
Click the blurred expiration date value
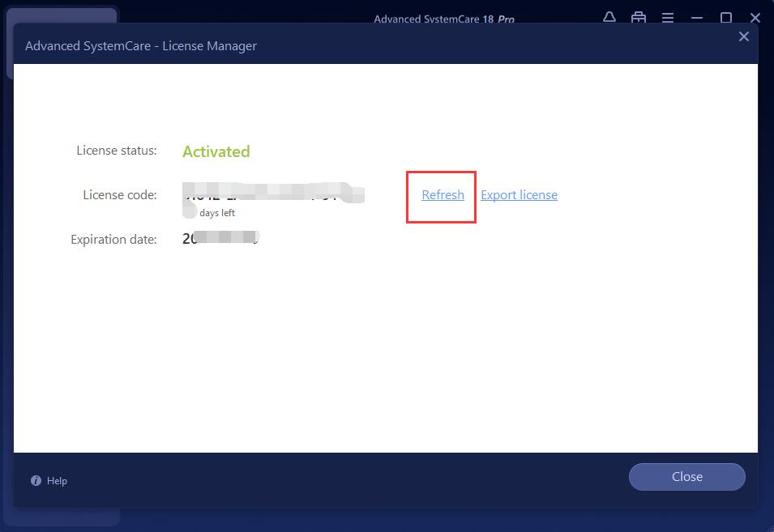coord(220,239)
